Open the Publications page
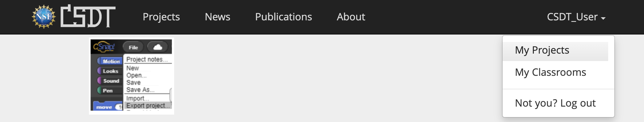 tap(283, 17)
